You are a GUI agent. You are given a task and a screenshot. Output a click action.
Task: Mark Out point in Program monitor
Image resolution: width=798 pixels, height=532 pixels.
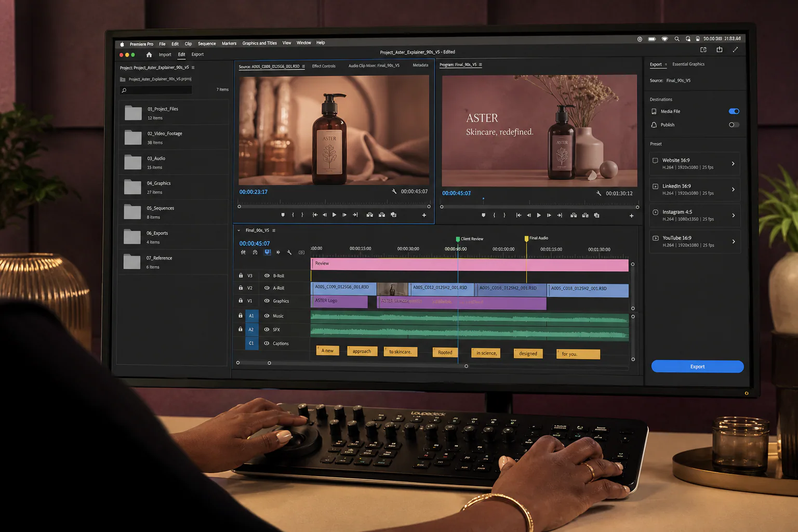(504, 215)
